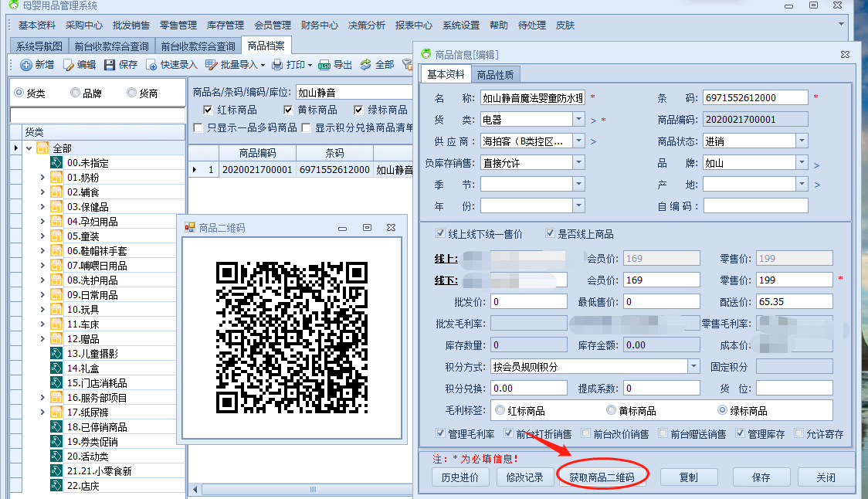Open 负库存销售 dropdown
The width and height of the screenshot is (868, 499).
click(578, 162)
